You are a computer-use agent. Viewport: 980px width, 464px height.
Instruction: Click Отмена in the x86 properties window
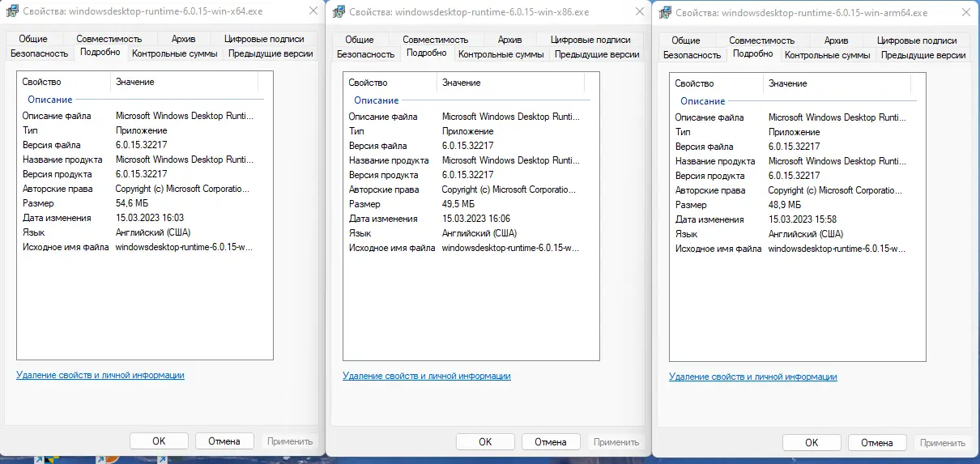click(551, 442)
